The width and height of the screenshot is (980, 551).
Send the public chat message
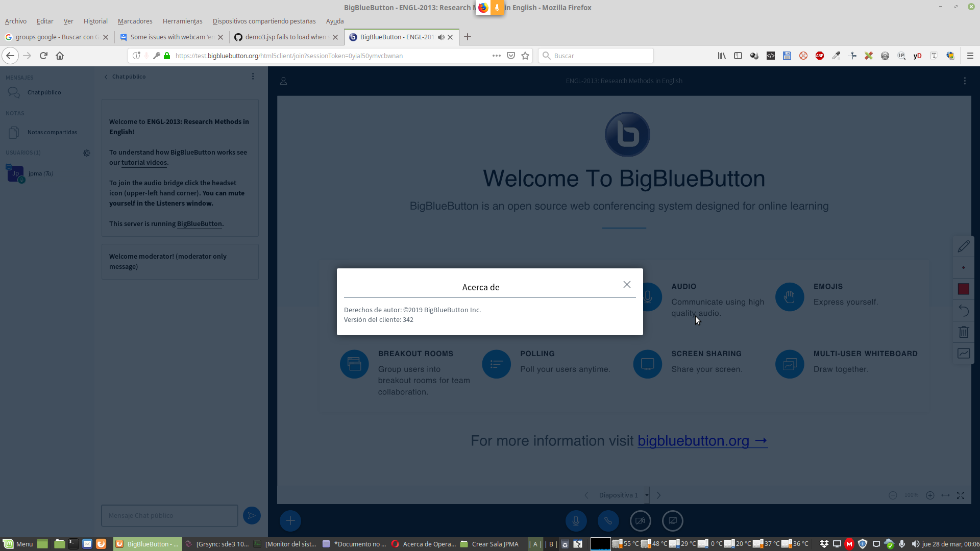[251, 515]
